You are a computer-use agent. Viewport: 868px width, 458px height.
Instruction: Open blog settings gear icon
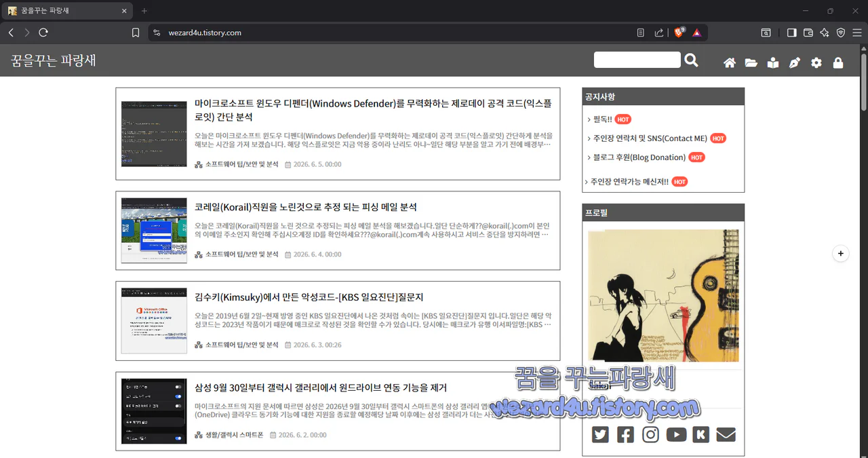click(x=816, y=62)
